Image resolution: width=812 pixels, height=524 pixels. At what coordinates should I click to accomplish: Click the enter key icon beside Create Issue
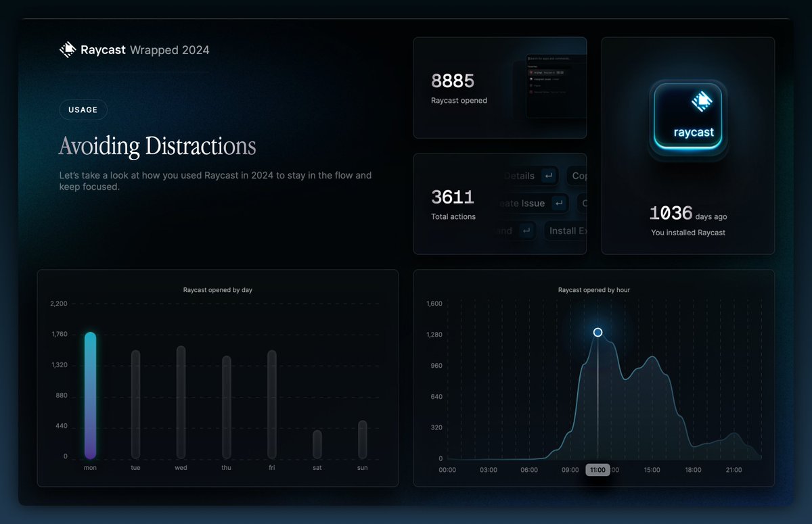click(x=558, y=204)
